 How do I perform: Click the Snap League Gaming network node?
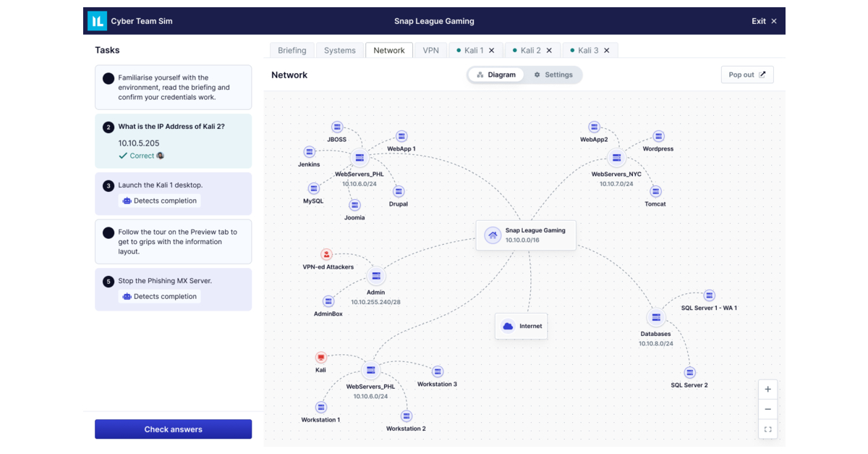coord(526,235)
